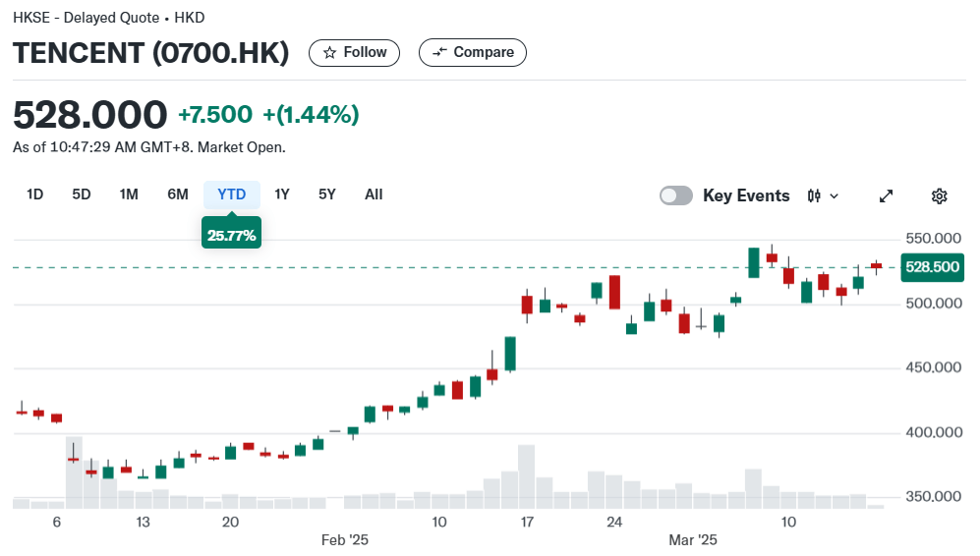Click the +7.500 price change value
This screenshot has width=980, height=556.
pos(215,114)
